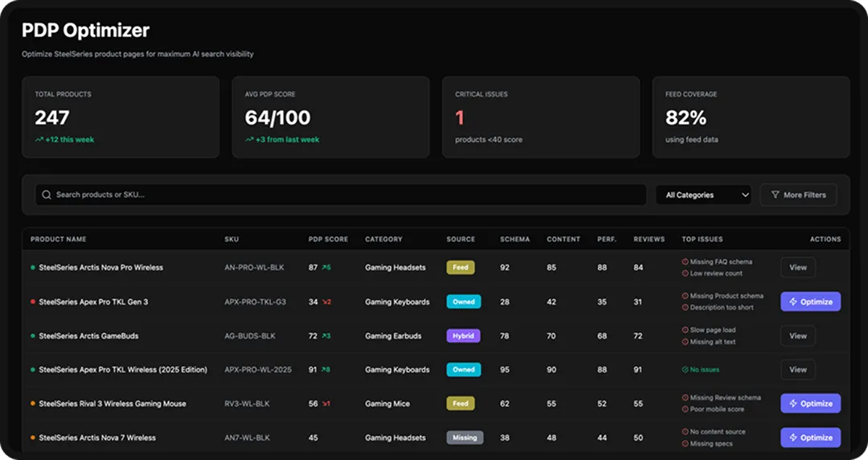Select SKU APX-PRO-WL-2025

(258, 370)
